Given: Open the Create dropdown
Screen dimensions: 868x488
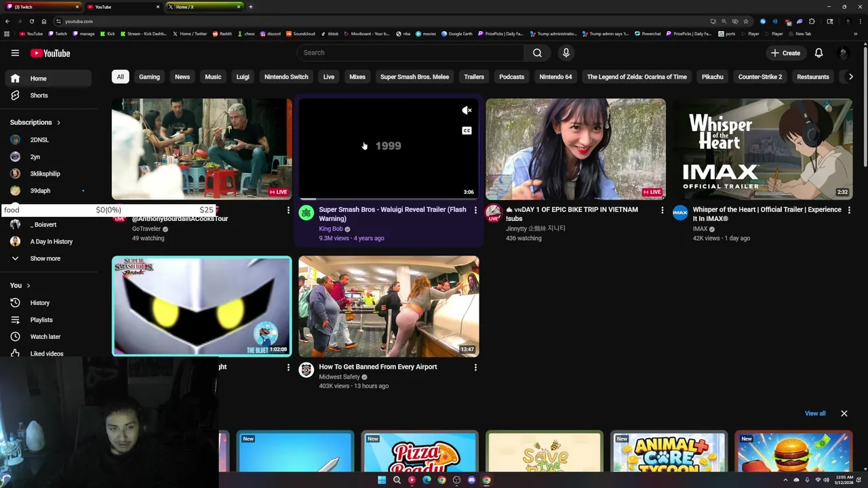Looking at the screenshot, I should coord(785,53).
